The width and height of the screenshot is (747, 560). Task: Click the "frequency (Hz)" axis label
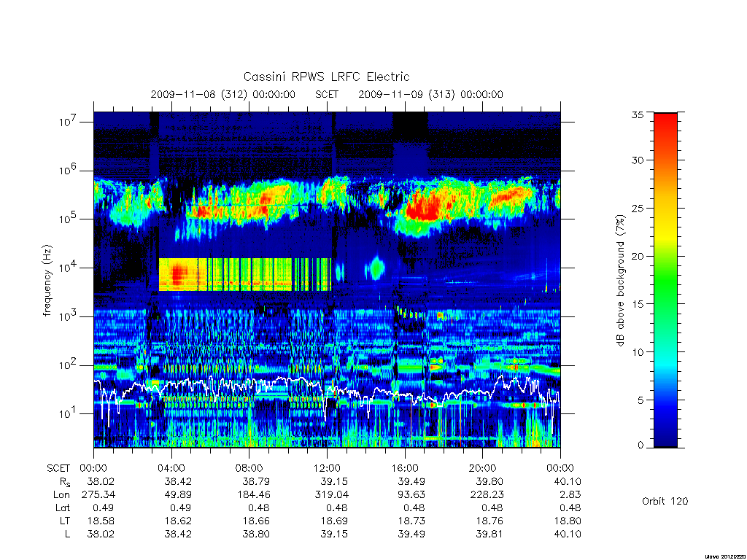click(x=47, y=281)
